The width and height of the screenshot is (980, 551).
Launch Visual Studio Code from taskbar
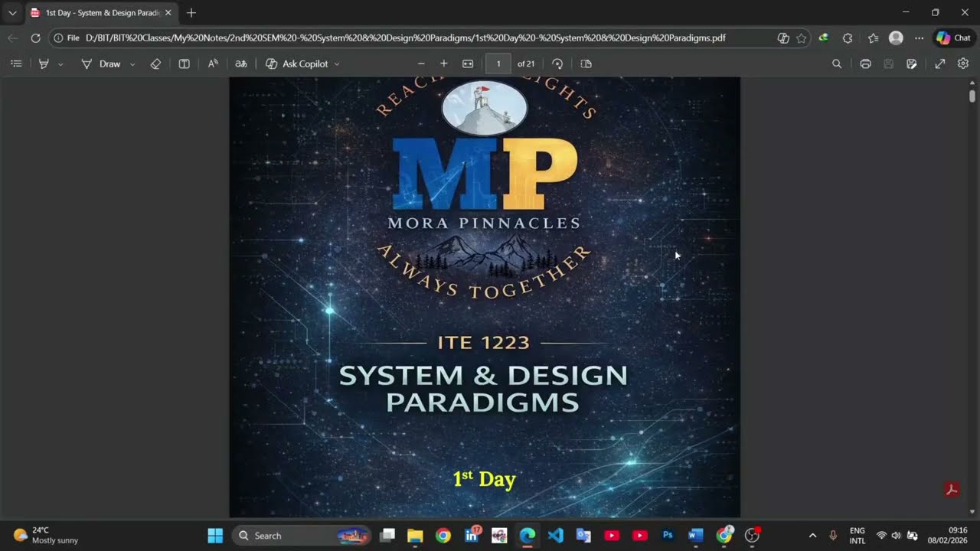tap(556, 535)
